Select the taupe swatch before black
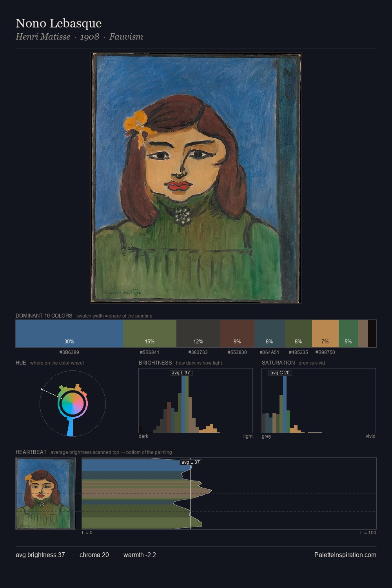This screenshot has height=588, width=392. [x=363, y=334]
